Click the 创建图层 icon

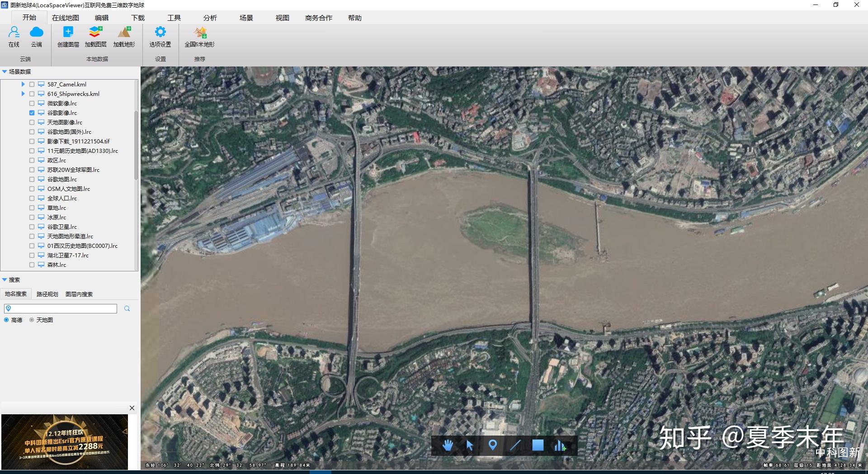68,32
